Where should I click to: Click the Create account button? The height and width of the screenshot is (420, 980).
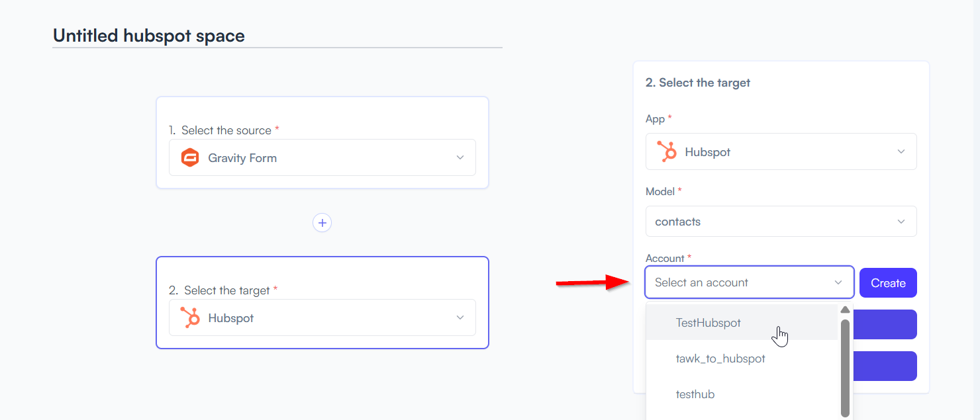click(888, 283)
